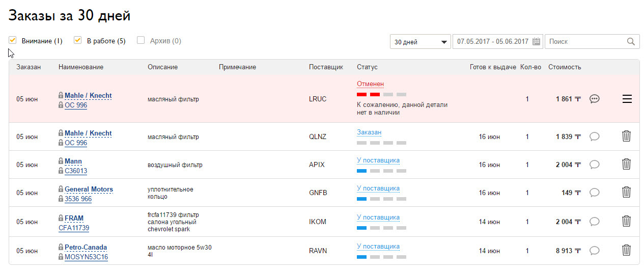Sort by the Поставщик column header
Viewport: 644px width, 272px height.
326,67
